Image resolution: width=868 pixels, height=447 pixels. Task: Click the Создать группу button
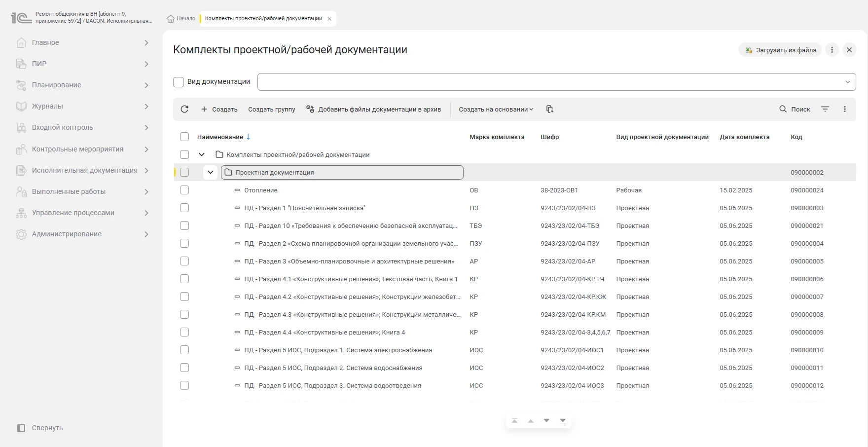(272, 109)
